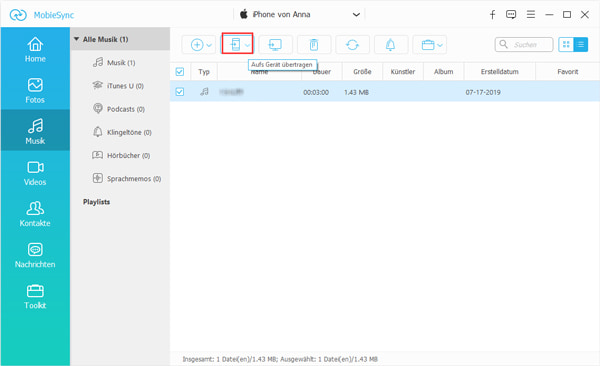
Task: Uncheck the selected music file checkbox
Action: pyautogui.click(x=179, y=92)
